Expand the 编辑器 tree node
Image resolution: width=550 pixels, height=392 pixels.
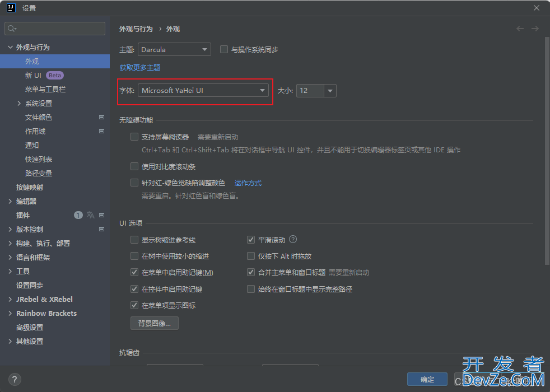(x=10, y=201)
